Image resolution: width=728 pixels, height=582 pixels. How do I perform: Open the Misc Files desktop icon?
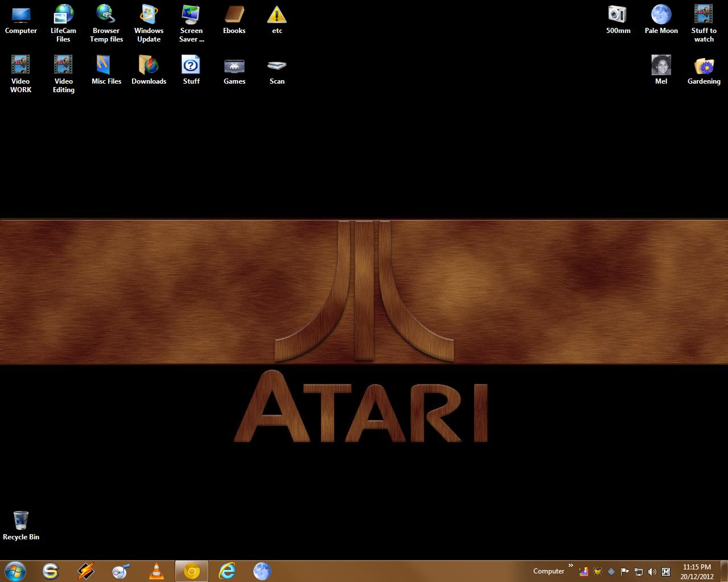(x=106, y=70)
